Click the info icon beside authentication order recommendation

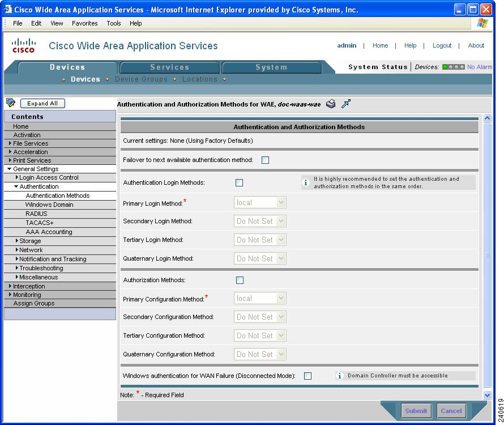[306, 182]
